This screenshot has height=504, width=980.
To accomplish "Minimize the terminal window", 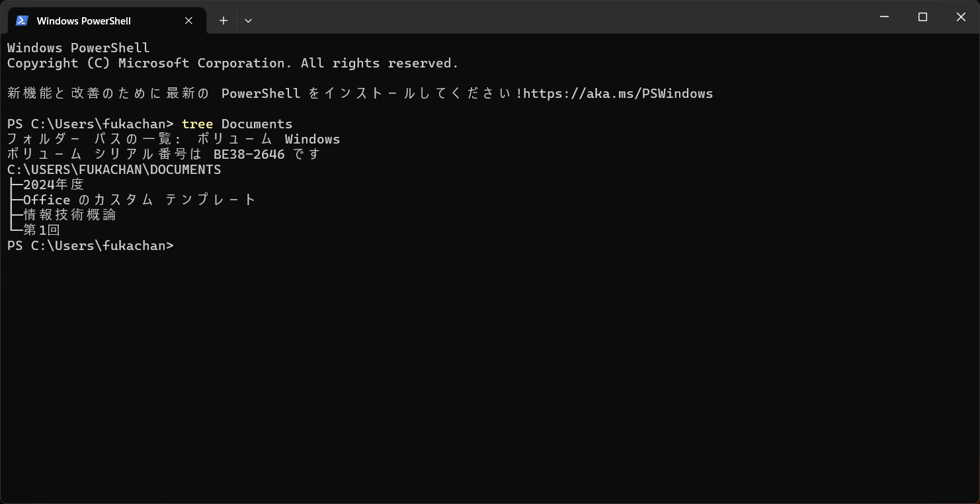I will 885,17.
